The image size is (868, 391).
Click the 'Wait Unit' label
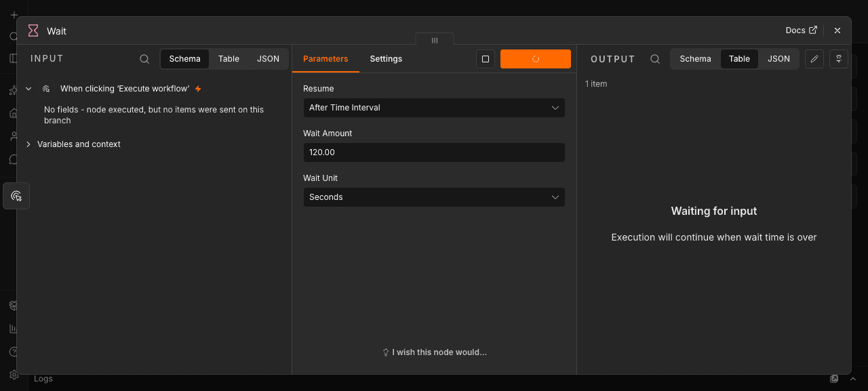point(320,178)
